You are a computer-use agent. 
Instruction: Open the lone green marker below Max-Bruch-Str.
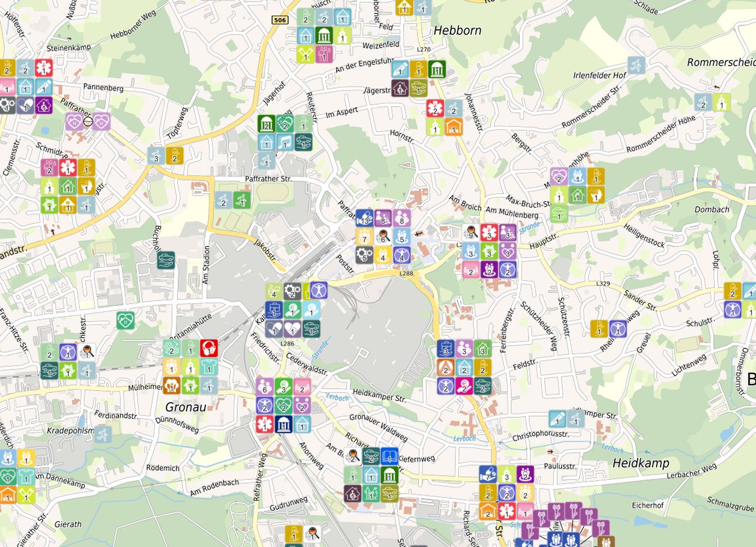coord(558,213)
